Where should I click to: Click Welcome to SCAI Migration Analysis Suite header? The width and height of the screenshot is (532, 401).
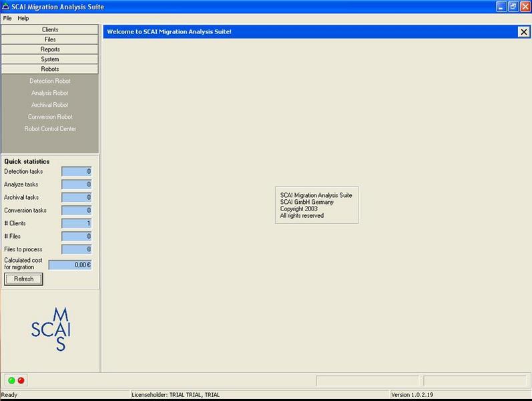coord(169,31)
